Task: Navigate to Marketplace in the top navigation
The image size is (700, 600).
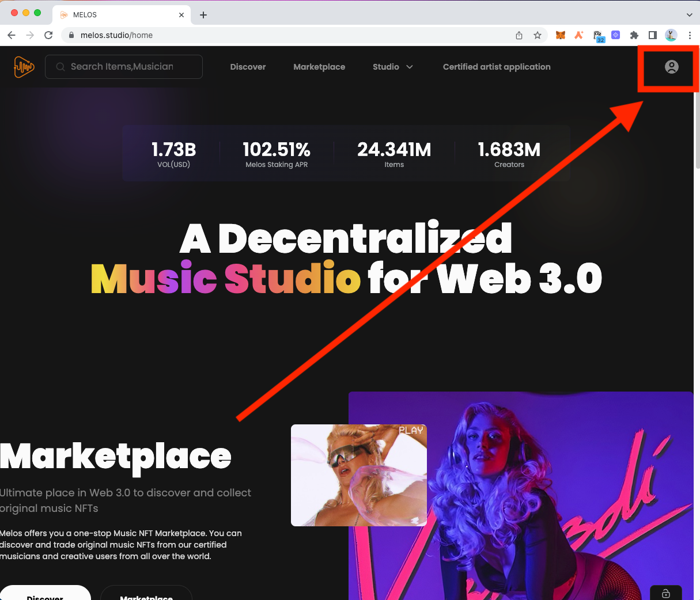Action: point(319,67)
